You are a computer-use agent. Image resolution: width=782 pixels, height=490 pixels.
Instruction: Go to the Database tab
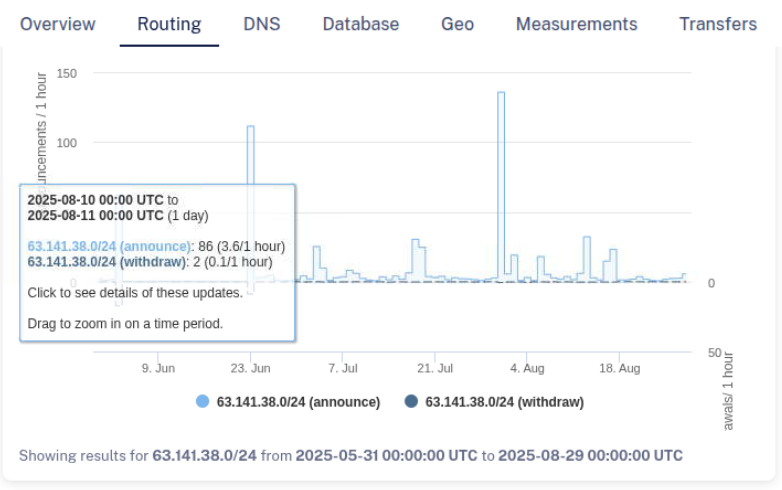click(x=360, y=24)
